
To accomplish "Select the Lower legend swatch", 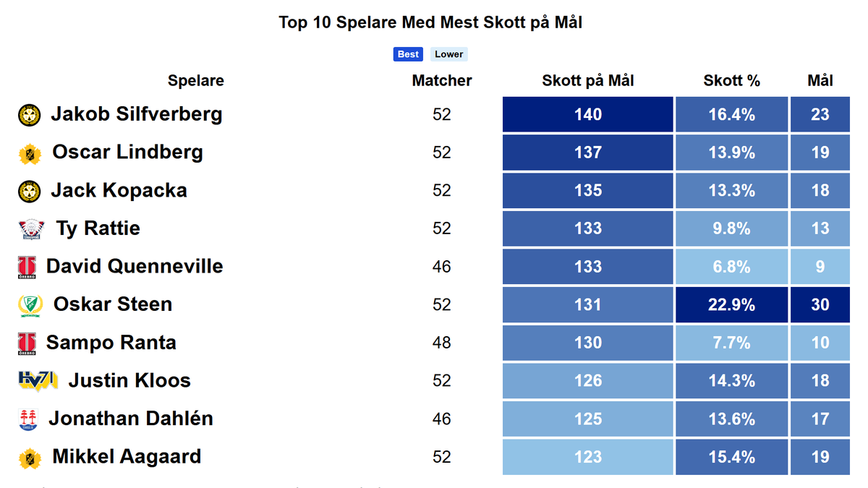I will point(449,54).
